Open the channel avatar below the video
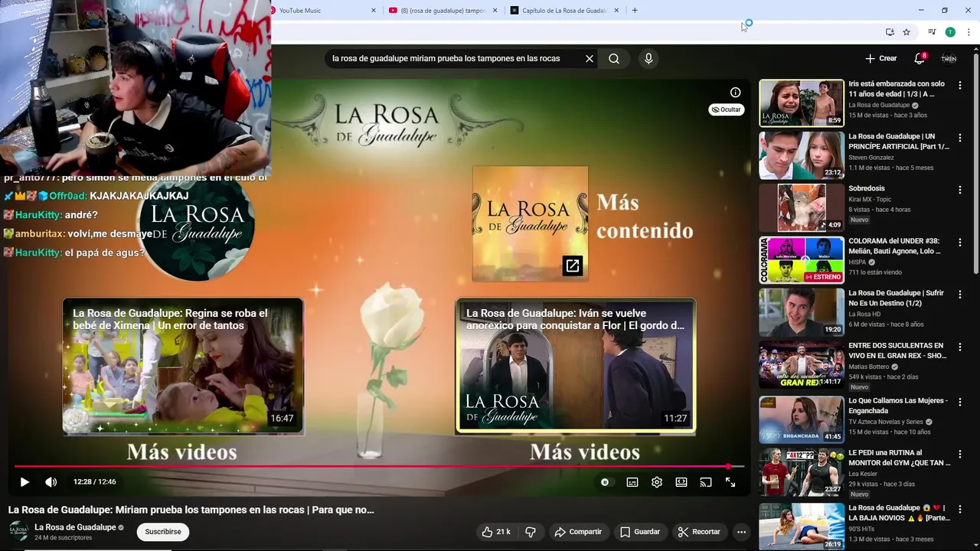 [x=18, y=531]
